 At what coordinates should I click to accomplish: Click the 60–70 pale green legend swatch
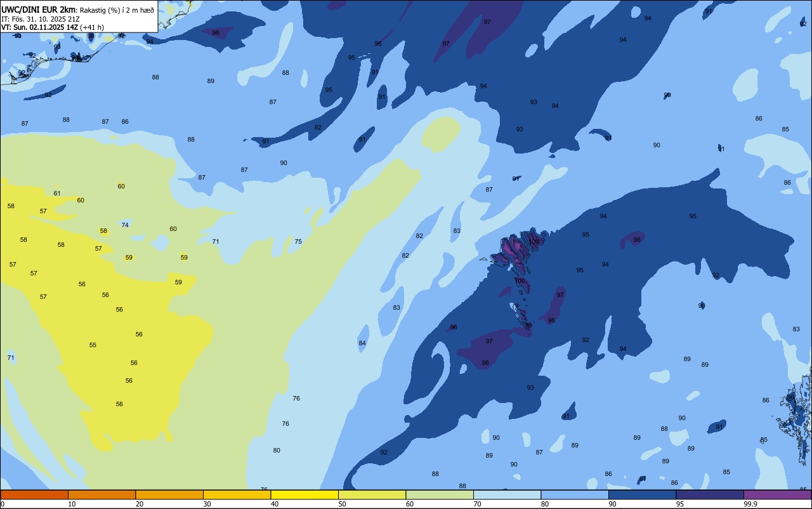click(440, 494)
